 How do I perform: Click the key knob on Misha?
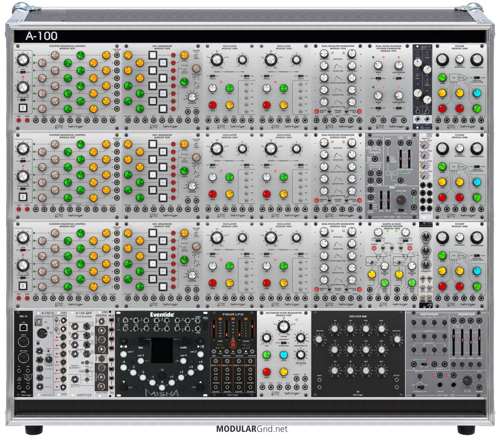[141, 340]
